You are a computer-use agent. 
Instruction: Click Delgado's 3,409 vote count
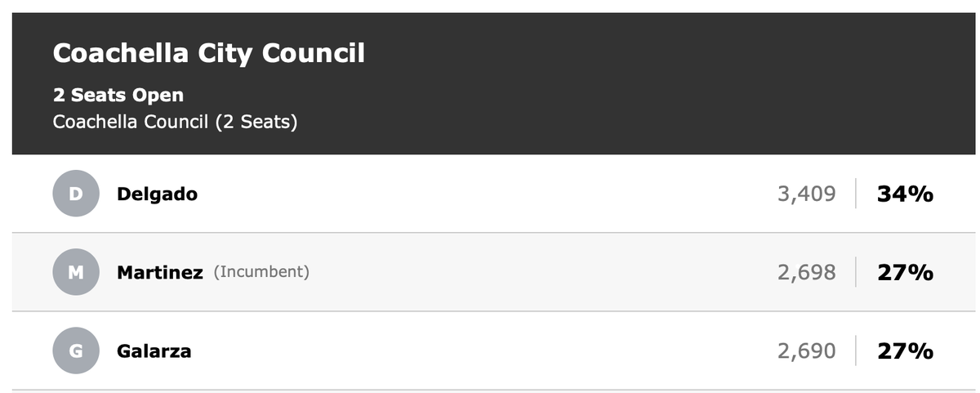click(x=806, y=194)
